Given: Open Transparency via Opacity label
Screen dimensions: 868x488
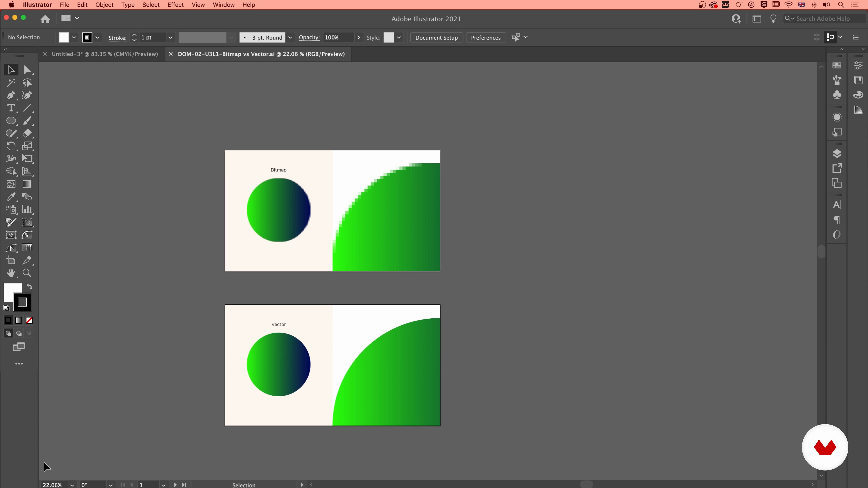Looking at the screenshot, I should pos(309,37).
